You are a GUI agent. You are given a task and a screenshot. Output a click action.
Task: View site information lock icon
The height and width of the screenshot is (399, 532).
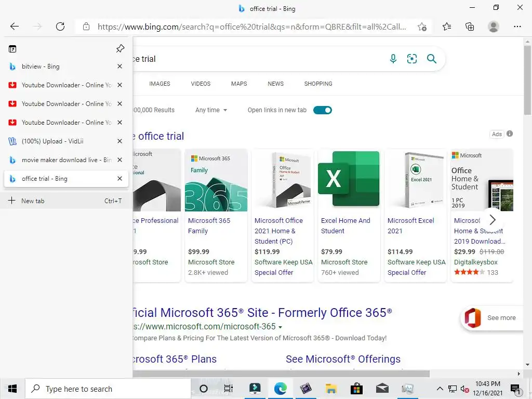tap(86, 26)
